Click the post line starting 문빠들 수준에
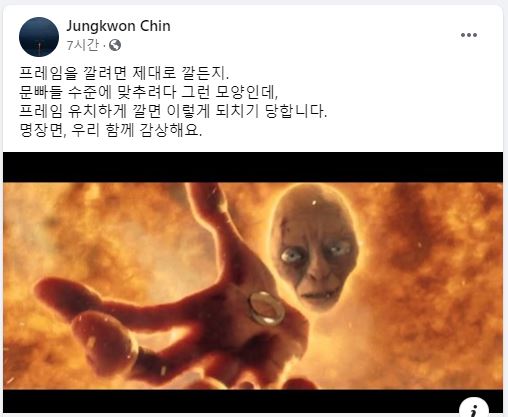508x417 pixels. point(148,92)
